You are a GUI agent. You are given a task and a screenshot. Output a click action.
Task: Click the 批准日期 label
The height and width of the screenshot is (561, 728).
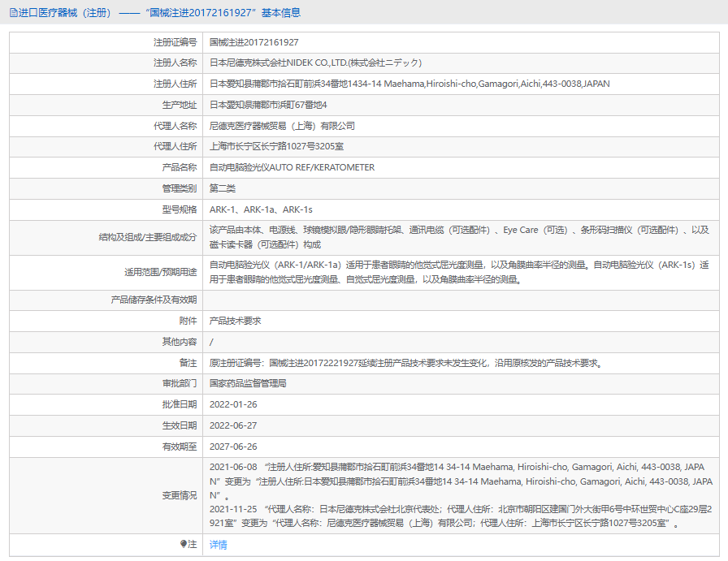[180, 404]
